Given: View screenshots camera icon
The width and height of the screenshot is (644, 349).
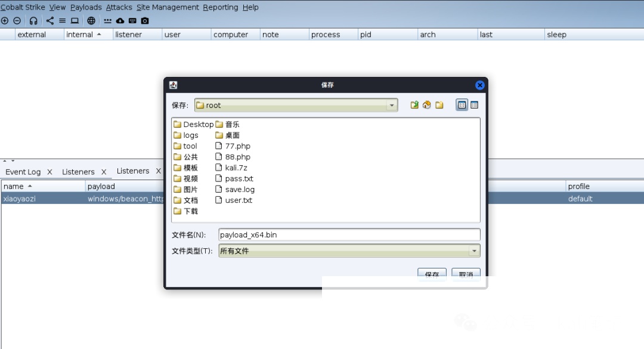Looking at the screenshot, I should click(145, 20).
